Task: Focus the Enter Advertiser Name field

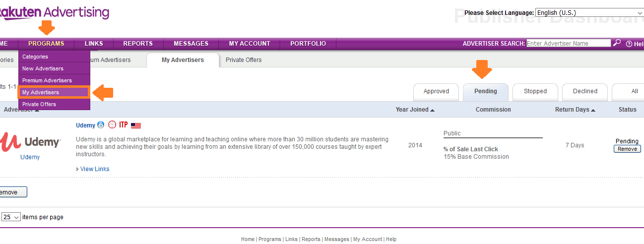Action: [569, 43]
